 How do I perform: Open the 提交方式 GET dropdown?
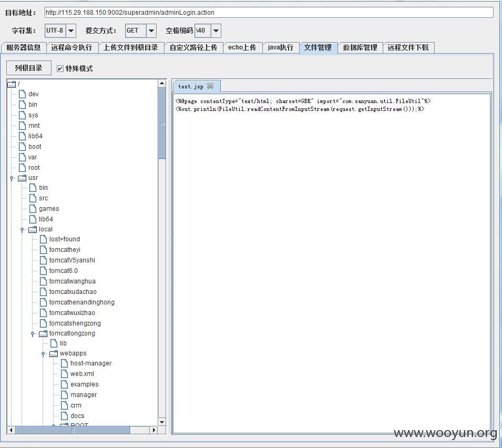pyautogui.click(x=151, y=30)
